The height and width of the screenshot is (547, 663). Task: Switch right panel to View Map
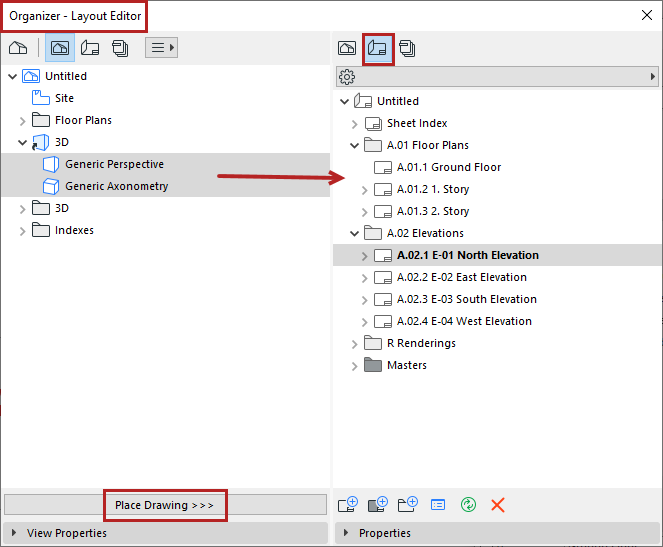(347, 48)
